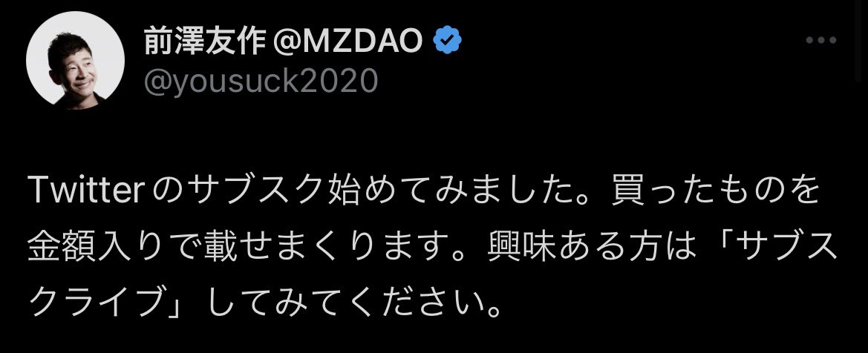The image size is (868, 353).
Task: Click してみてください。 ending the tweet
Action: pos(354,302)
